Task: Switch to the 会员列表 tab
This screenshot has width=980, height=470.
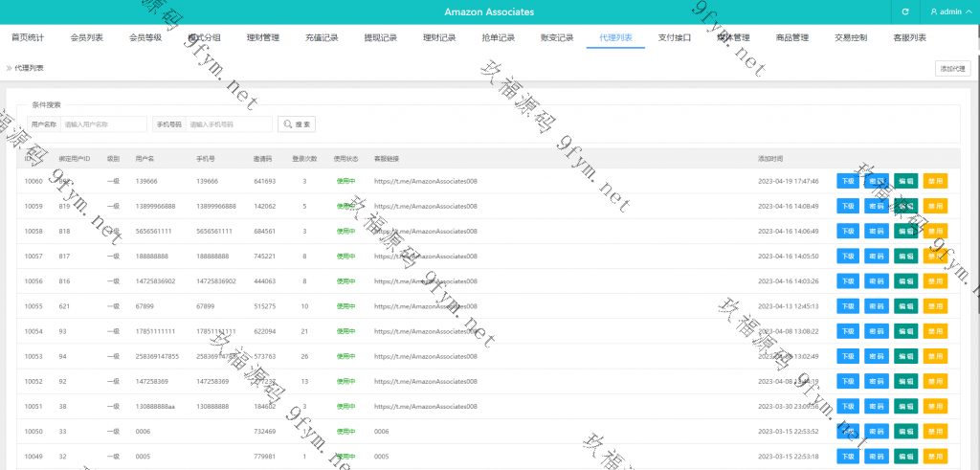Action: (x=87, y=37)
